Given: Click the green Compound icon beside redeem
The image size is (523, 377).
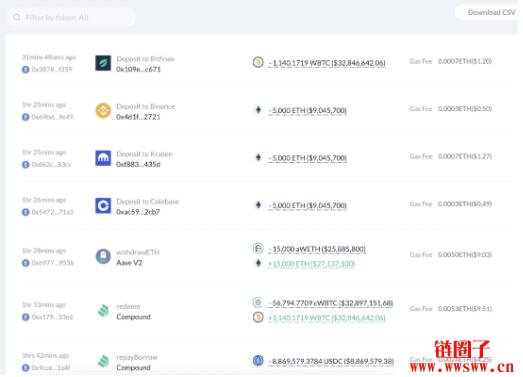Looking at the screenshot, I should pos(103,311).
